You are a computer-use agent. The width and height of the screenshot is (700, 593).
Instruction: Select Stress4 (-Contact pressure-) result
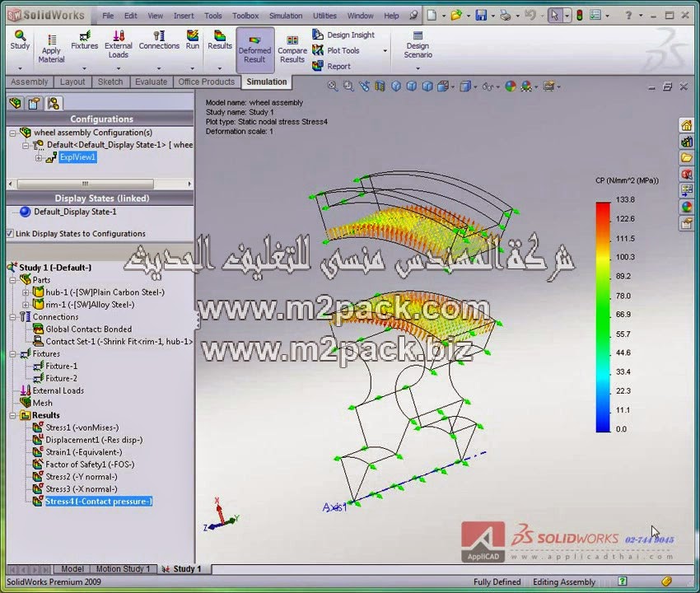click(99, 502)
